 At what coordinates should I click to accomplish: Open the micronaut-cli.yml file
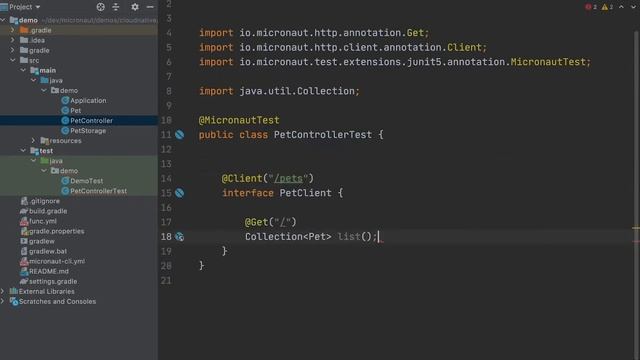(53, 261)
